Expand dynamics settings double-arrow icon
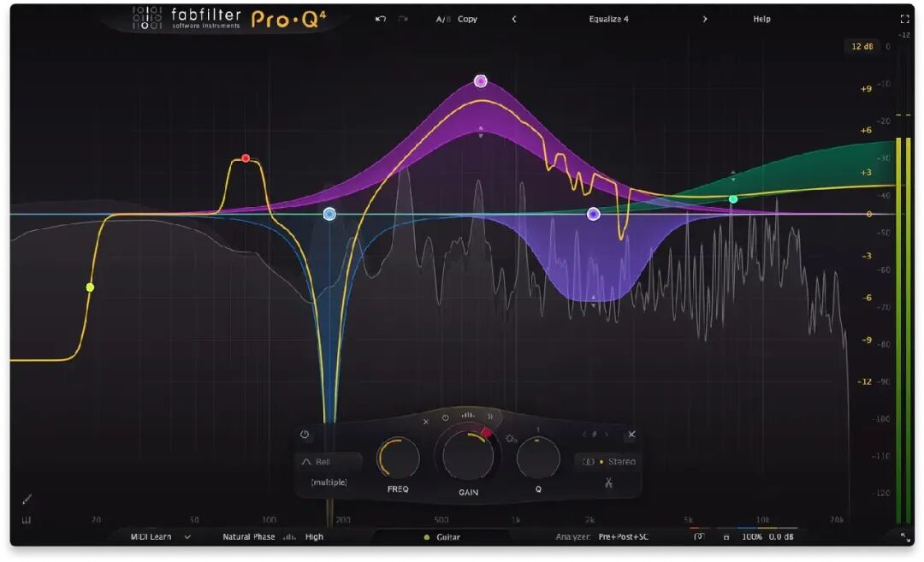 (x=490, y=417)
